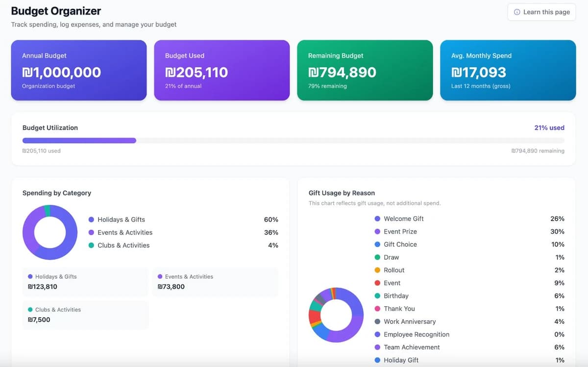Select the Welcome Gift label
The width and height of the screenshot is (588, 367).
(x=404, y=218)
